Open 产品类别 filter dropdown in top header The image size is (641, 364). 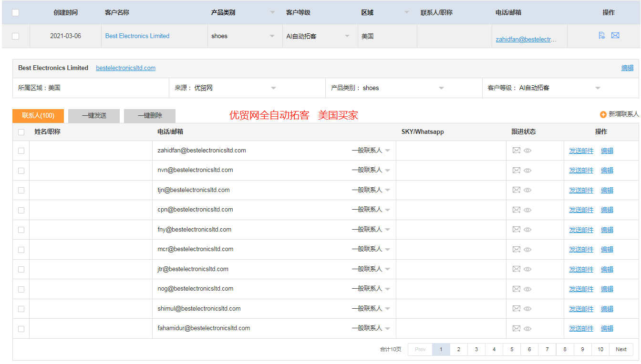click(272, 12)
